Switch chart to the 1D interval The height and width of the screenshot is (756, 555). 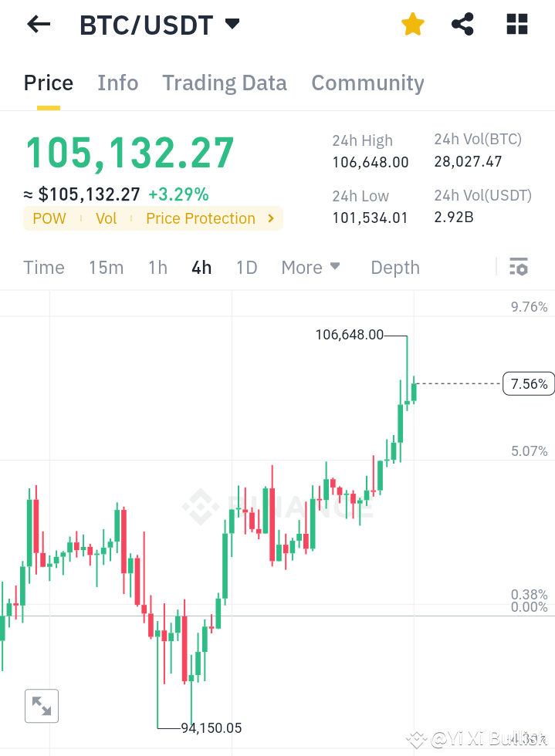tap(246, 267)
